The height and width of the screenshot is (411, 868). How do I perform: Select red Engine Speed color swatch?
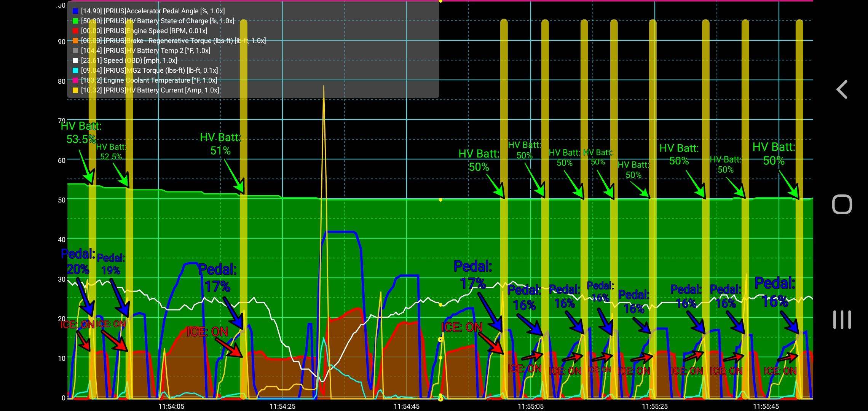point(75,31)
